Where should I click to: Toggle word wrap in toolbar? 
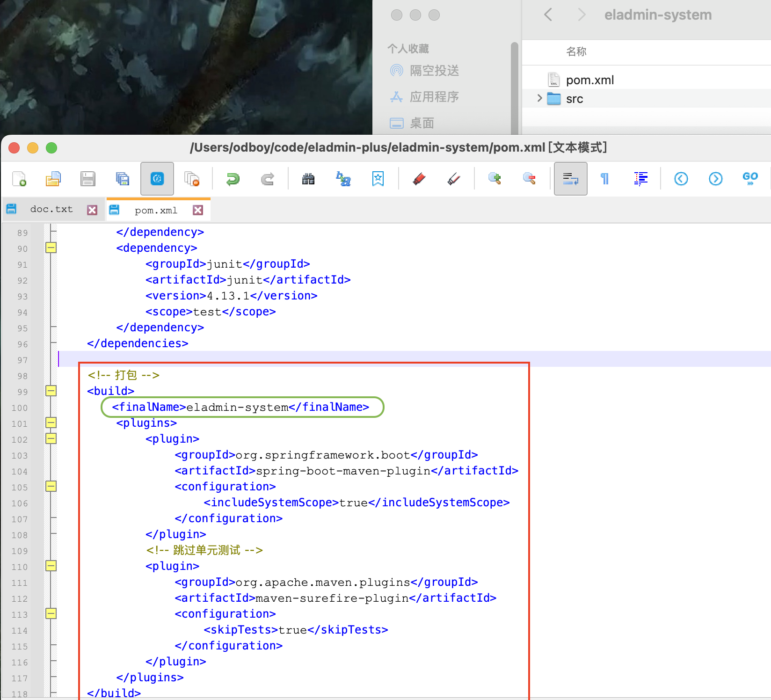pyautogui.click(x=570, y=179)
